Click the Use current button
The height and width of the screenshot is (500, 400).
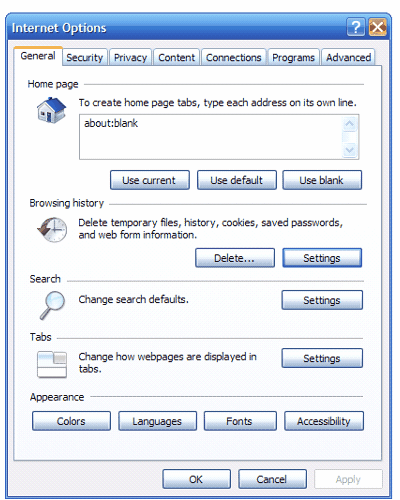(x=150, y=180)
